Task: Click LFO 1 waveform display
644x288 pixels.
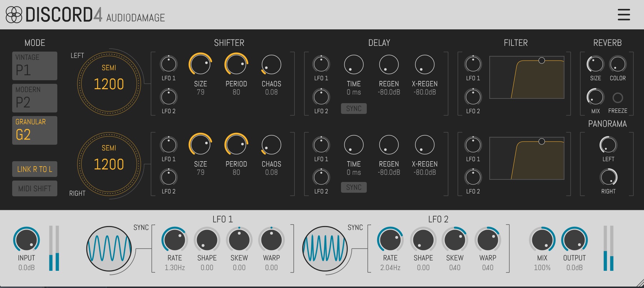Action: click(x=109, y=248)
